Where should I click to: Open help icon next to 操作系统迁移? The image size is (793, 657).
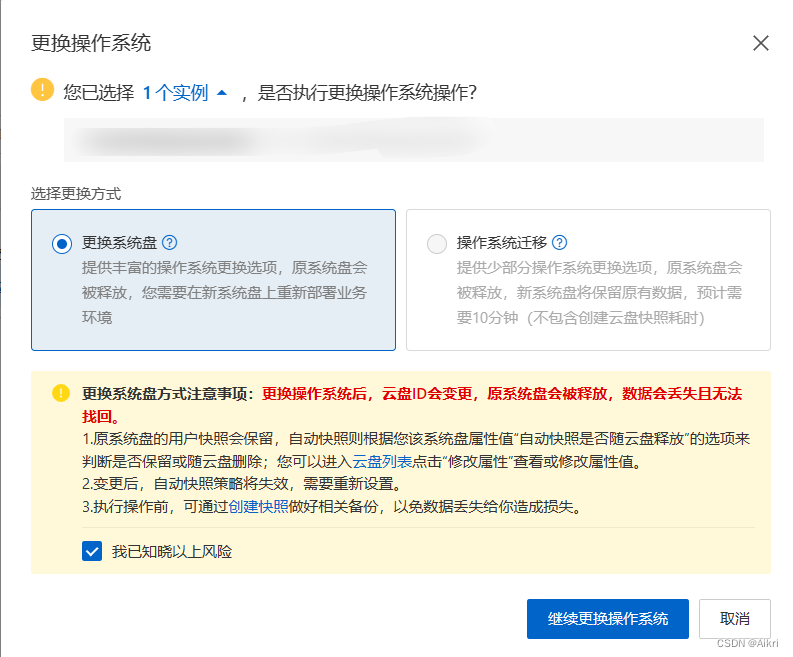click(559, 243)
